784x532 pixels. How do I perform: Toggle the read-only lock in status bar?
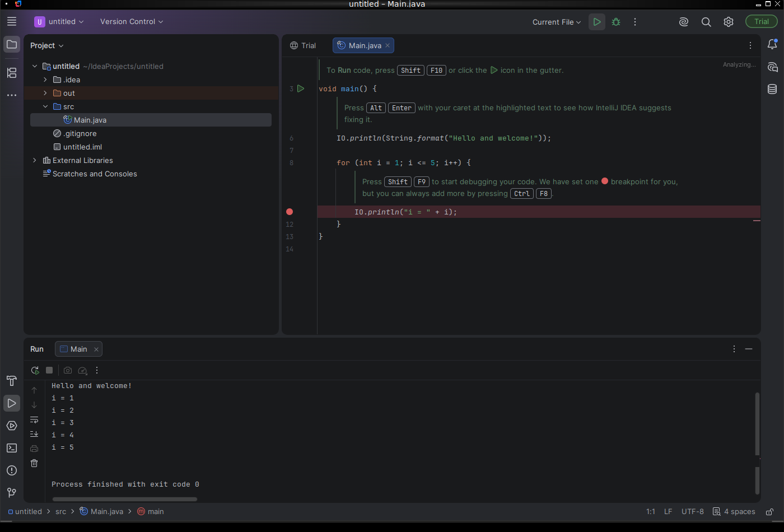(x=770, y=511)
